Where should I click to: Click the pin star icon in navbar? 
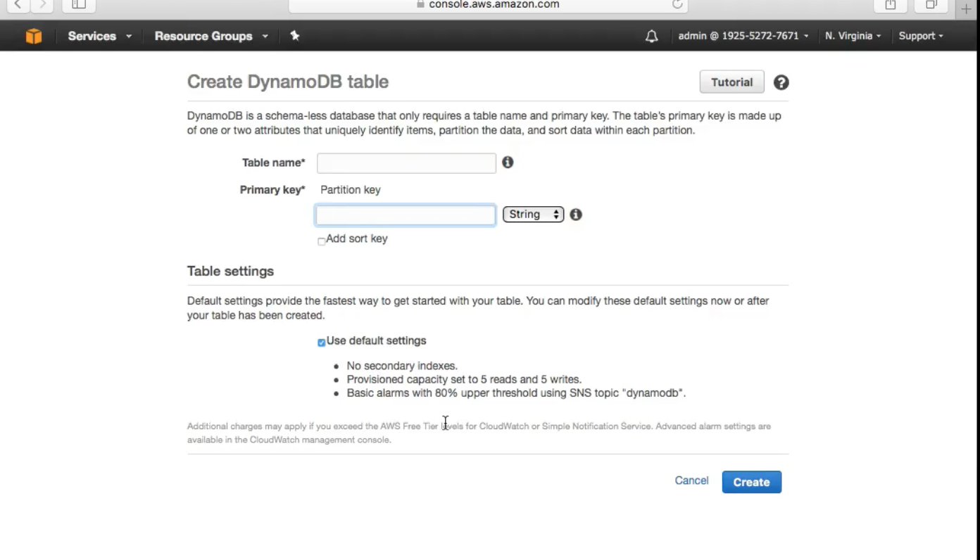295,36
